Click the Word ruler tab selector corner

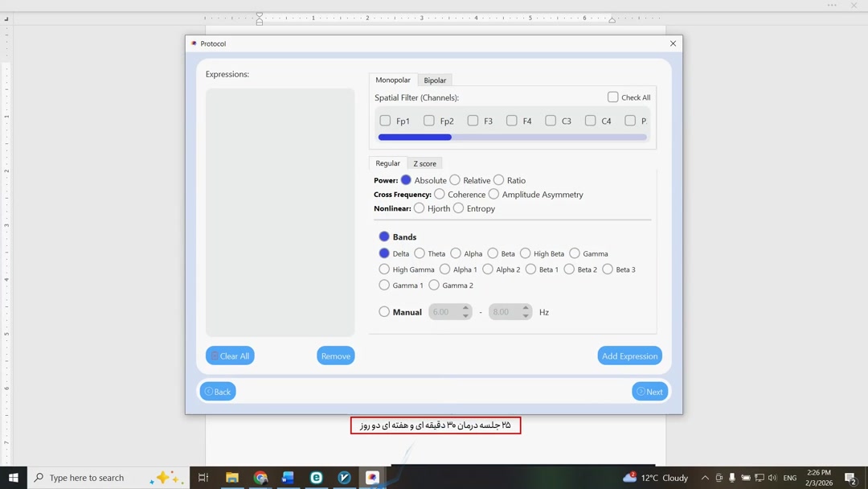coord(6,18)
